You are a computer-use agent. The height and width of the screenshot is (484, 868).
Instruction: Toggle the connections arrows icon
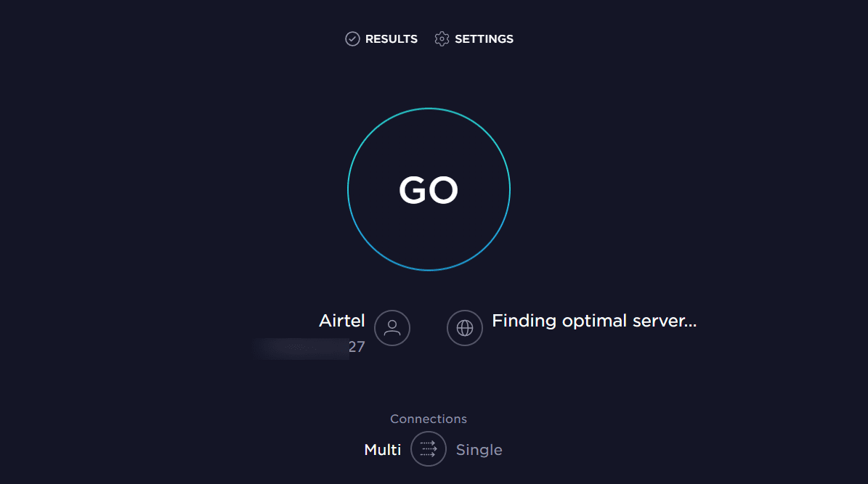pyautogui.click(x=429, y=448)
